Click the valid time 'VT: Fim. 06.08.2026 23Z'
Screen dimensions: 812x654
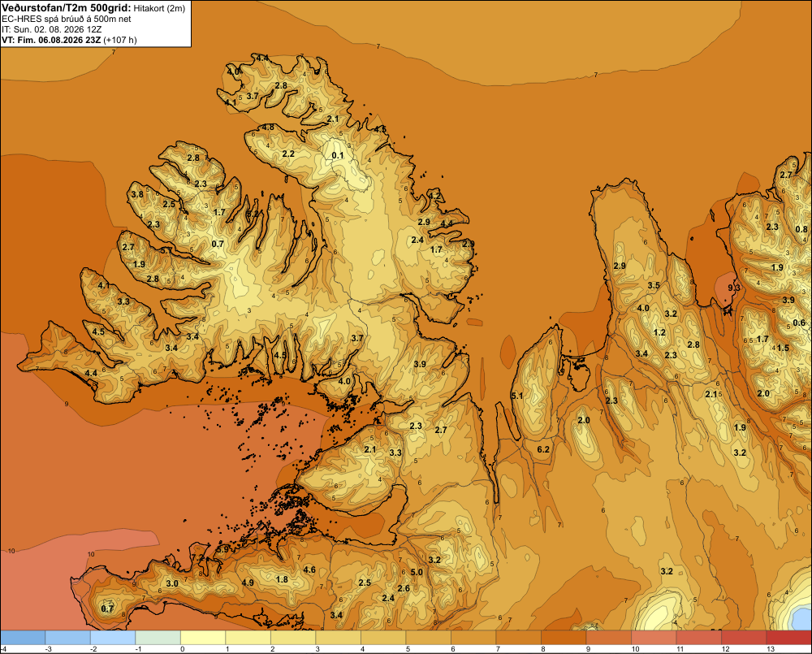click(51, 40)
